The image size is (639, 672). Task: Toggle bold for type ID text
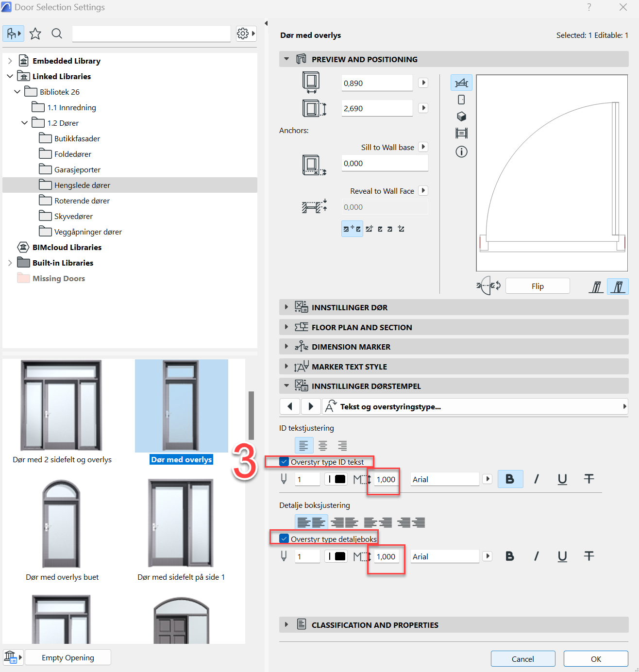(510, 479)
